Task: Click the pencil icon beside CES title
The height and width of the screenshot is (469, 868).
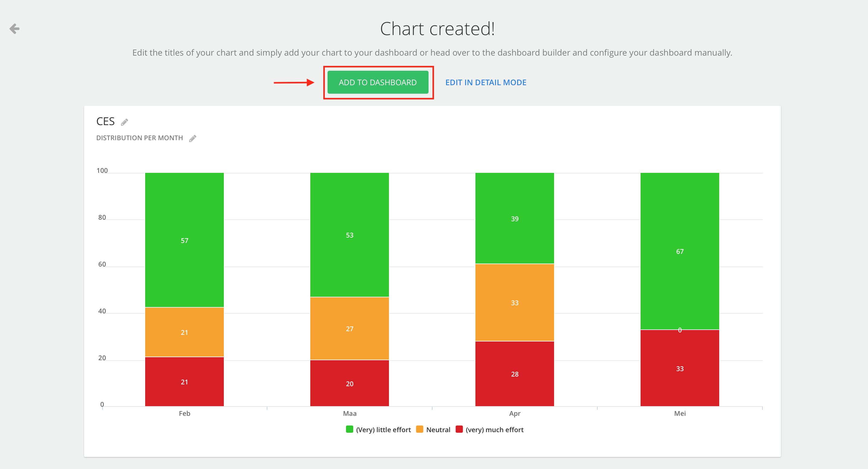Action: 124,122
